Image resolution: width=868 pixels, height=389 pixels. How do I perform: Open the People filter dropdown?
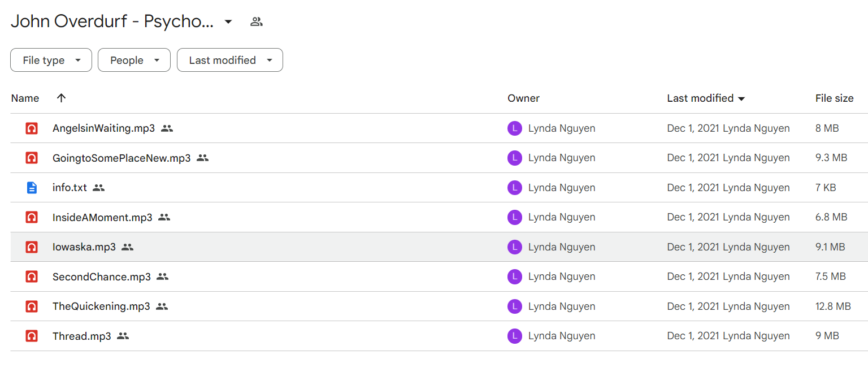pyautogui.click(x=134, y=60)
